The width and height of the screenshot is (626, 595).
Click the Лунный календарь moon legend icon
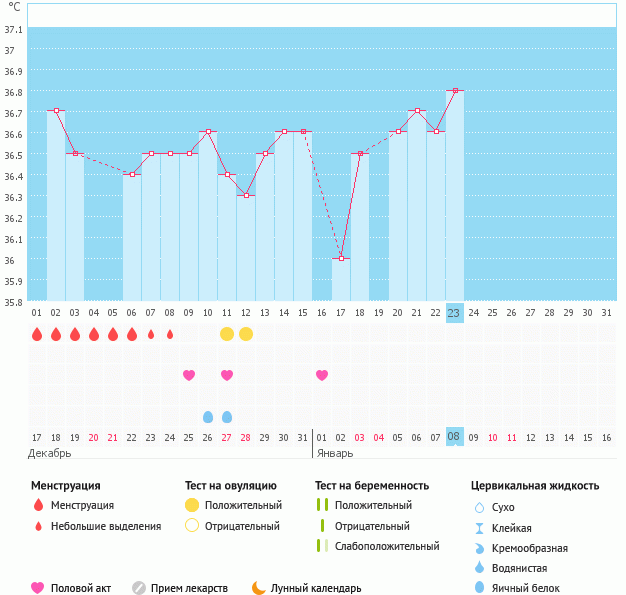point(259,588)
